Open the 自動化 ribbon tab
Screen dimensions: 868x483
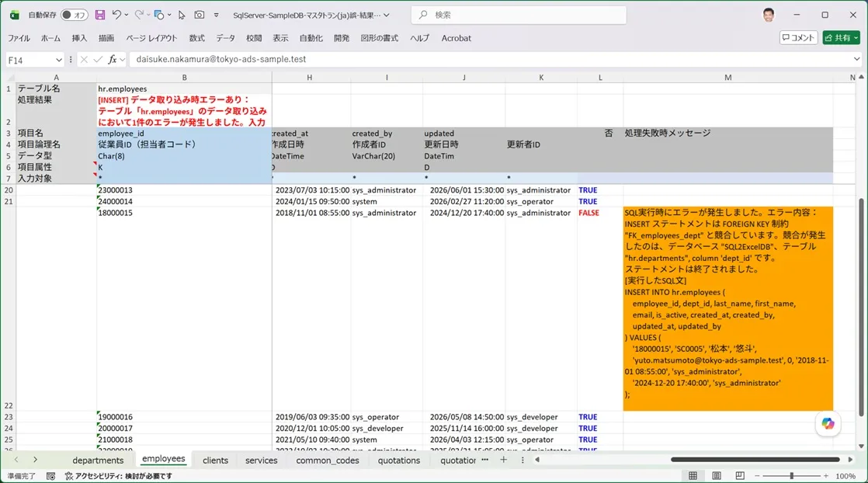(x=311, y=38)
